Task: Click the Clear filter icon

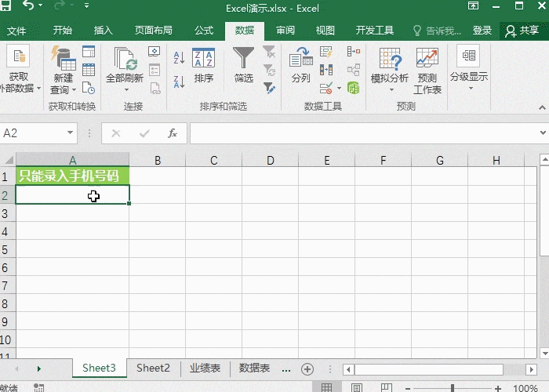Action: pyautogui.click(x=269, y=52)
